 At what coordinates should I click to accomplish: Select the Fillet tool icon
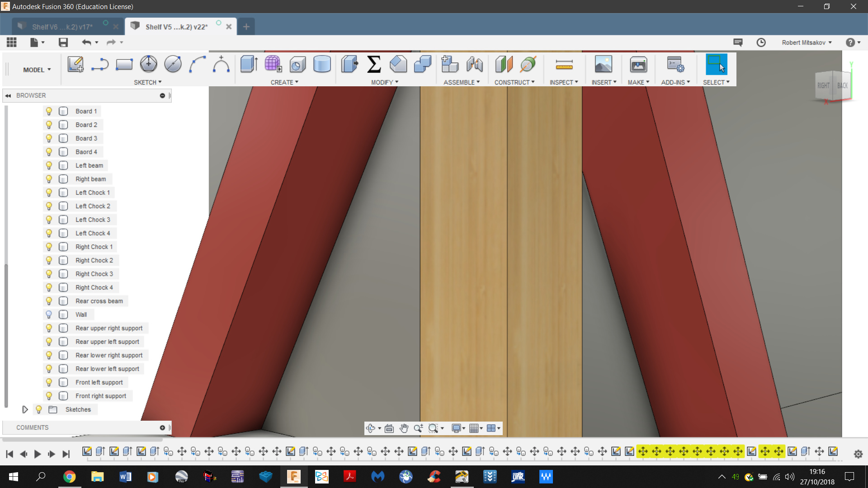click(398, 64)
